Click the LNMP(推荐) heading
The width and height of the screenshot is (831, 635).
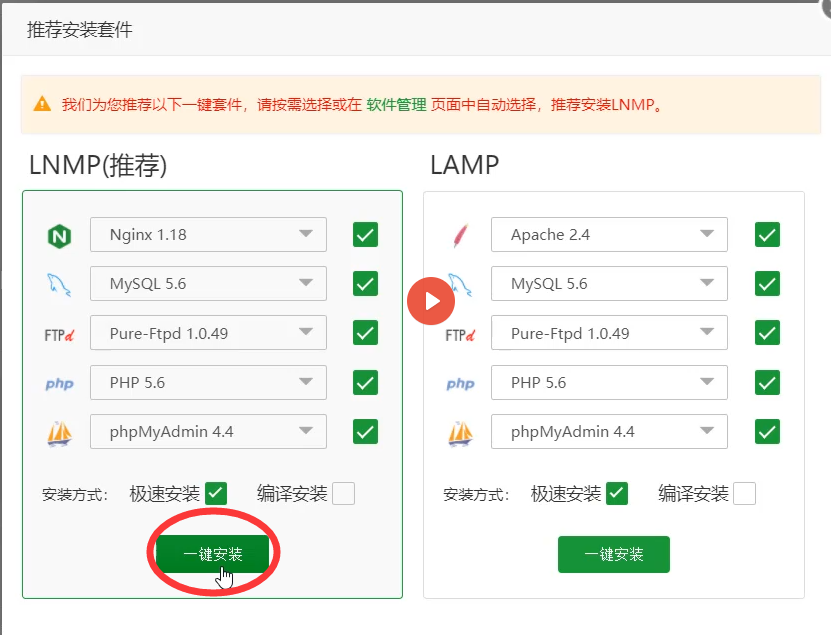coord(98,165)
